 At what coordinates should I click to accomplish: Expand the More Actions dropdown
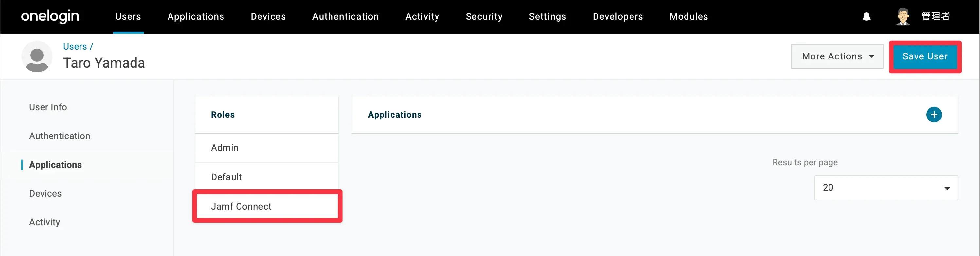(837, 56)
